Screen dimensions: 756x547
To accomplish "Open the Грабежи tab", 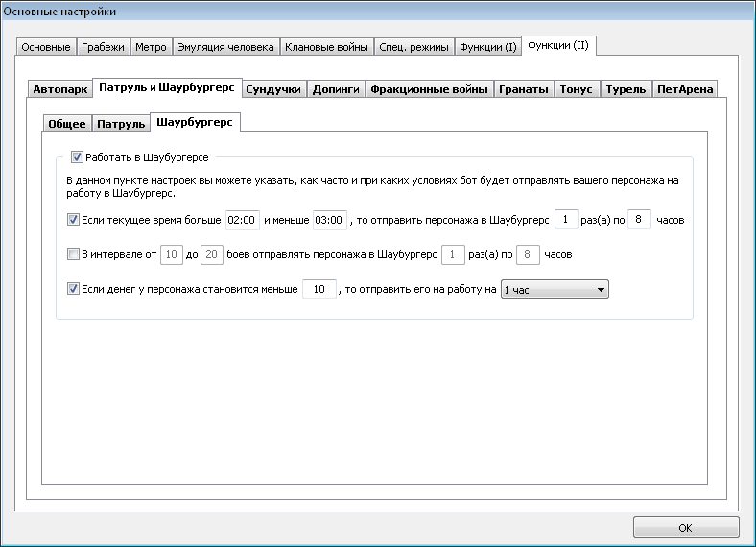I will (x=103, y=47).
